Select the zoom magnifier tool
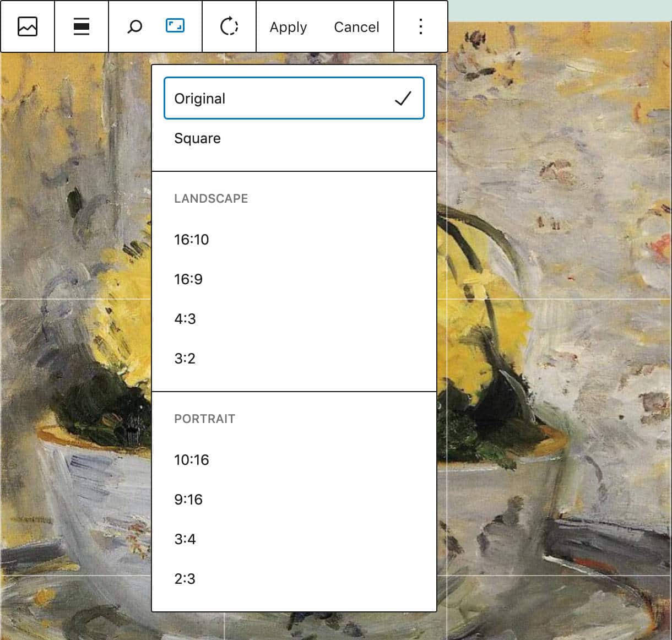672x640 pixels. (x=134, y=26)
